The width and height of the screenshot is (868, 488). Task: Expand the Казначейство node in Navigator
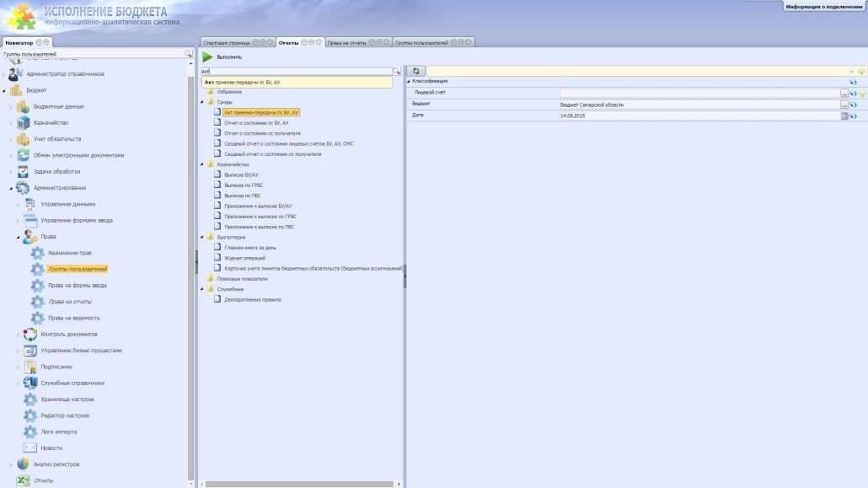coord(10,123)
